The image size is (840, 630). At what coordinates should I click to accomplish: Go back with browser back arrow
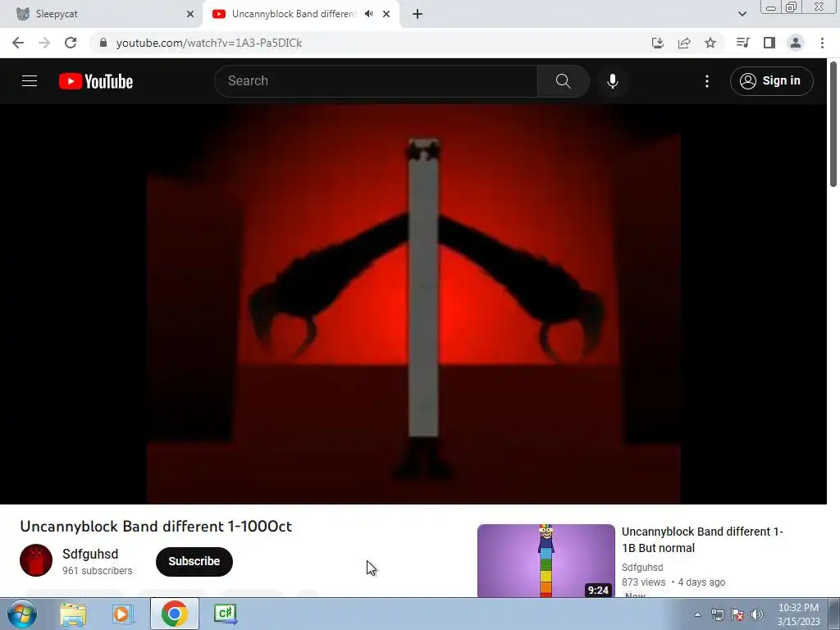[x=18, y=43]
